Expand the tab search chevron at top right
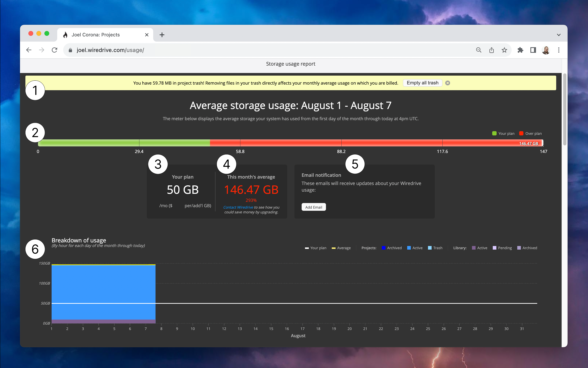 pos(559,35)
